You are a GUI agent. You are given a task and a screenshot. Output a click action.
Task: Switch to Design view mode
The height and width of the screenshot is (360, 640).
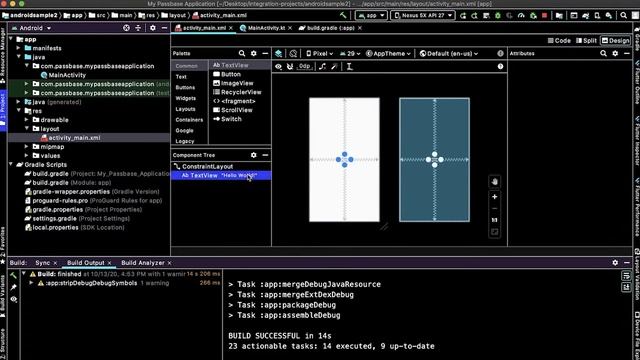point(616,40)
